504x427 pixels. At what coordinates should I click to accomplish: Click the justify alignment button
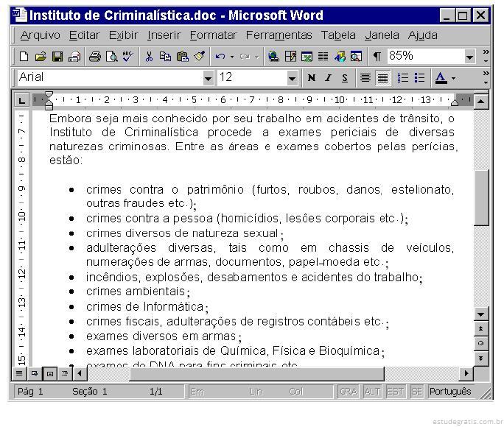tap(382, 78)
